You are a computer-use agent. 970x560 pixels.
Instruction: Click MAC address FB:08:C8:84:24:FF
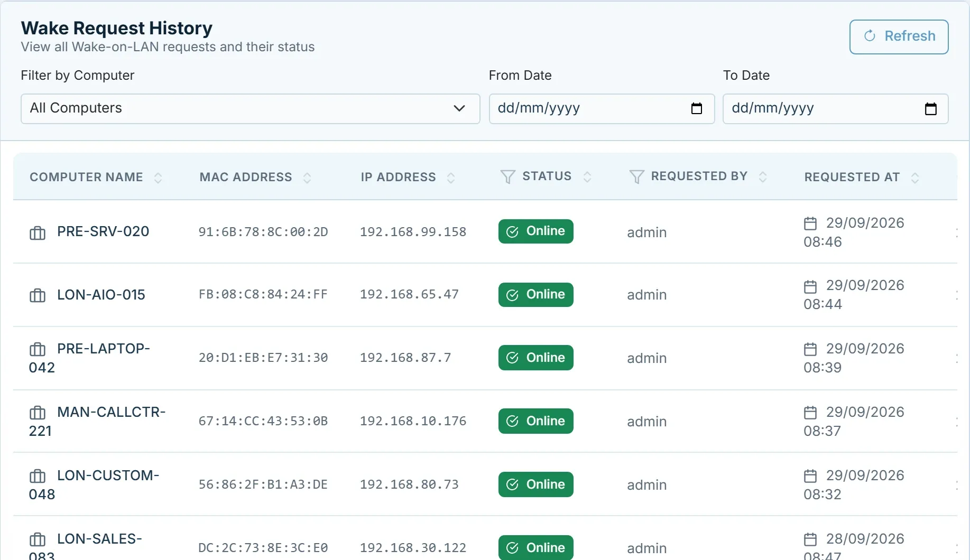coord(263,294)
